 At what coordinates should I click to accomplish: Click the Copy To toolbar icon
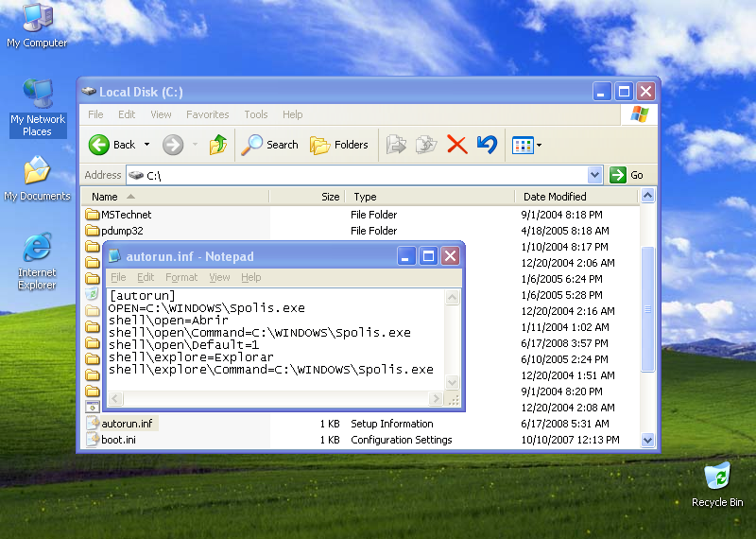click(426, 145)
